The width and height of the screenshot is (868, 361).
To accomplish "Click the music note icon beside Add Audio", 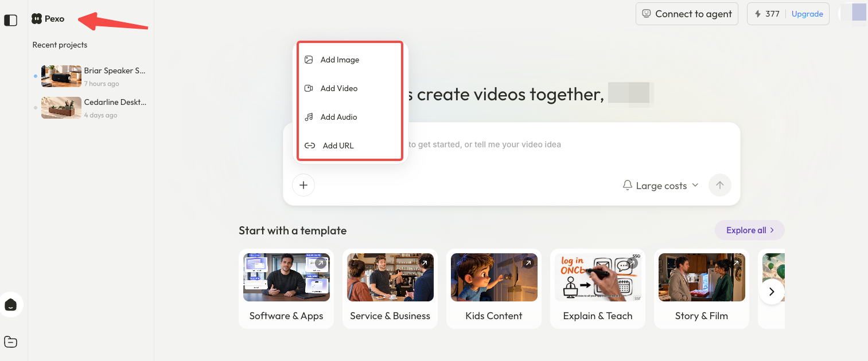I will 309,117.
